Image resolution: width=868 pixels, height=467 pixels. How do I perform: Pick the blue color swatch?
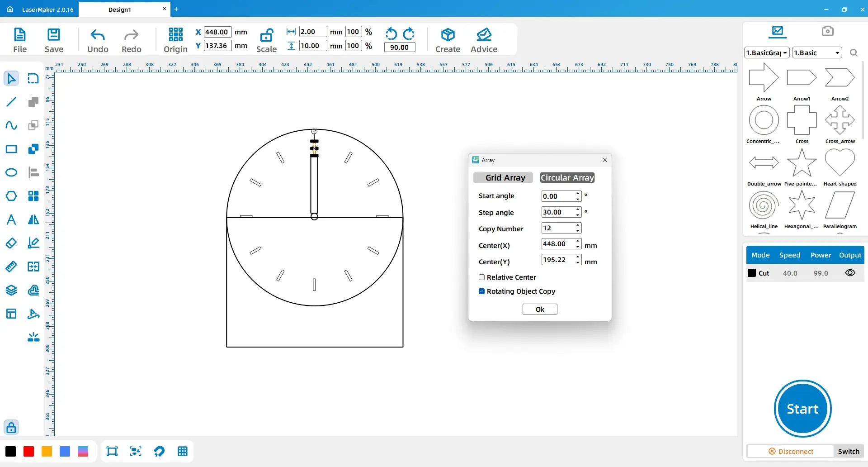(x=65, y=451)
